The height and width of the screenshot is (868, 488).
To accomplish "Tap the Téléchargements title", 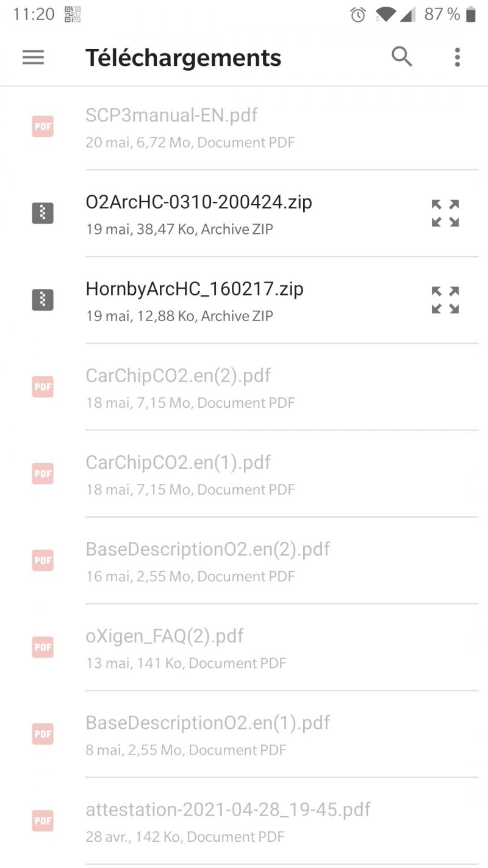I will 183,58.
